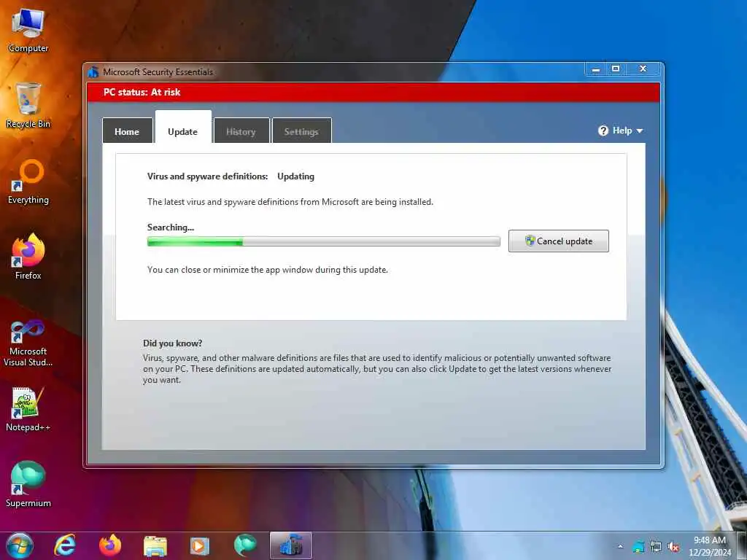This screenshot has height=560, width=747.
Task: Open the History tab
Action: point(241,131)
